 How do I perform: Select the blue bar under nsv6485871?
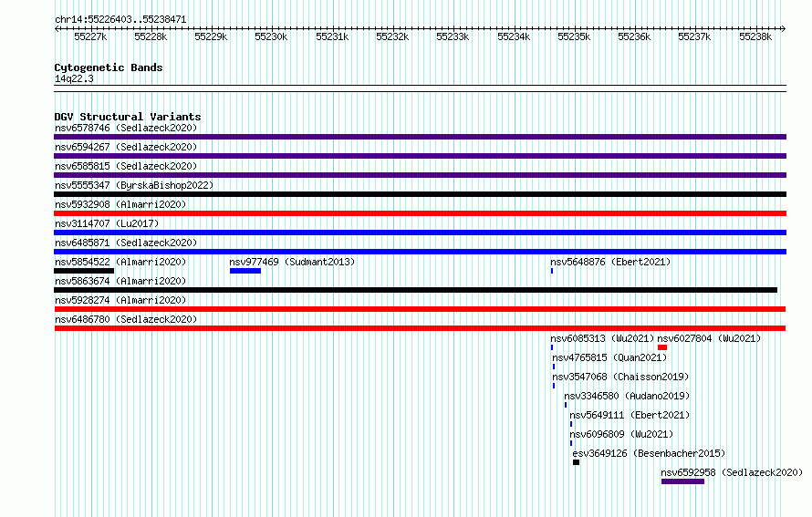[420, 252]
